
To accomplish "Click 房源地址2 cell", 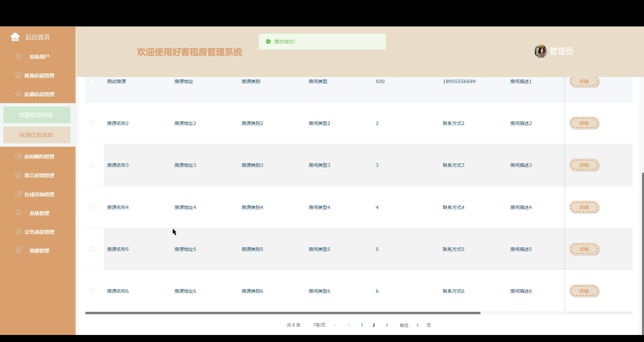I will (185, 123).
